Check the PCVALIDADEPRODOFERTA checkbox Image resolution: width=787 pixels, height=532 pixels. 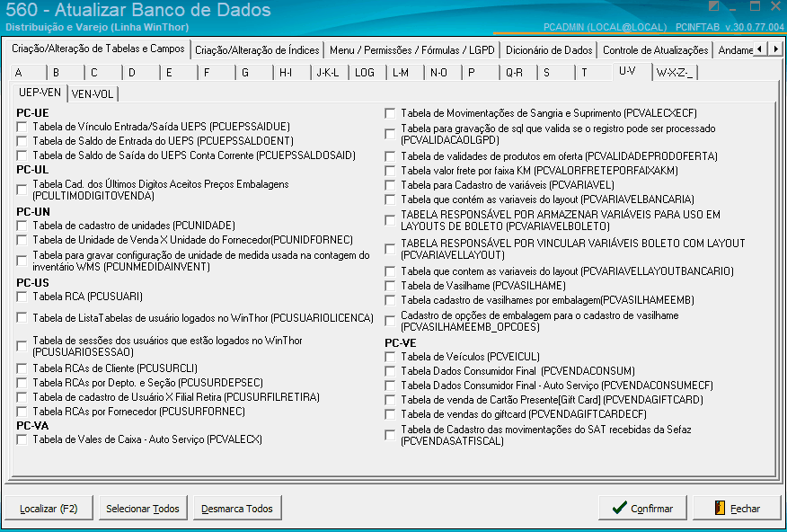(x=390, y=156)
